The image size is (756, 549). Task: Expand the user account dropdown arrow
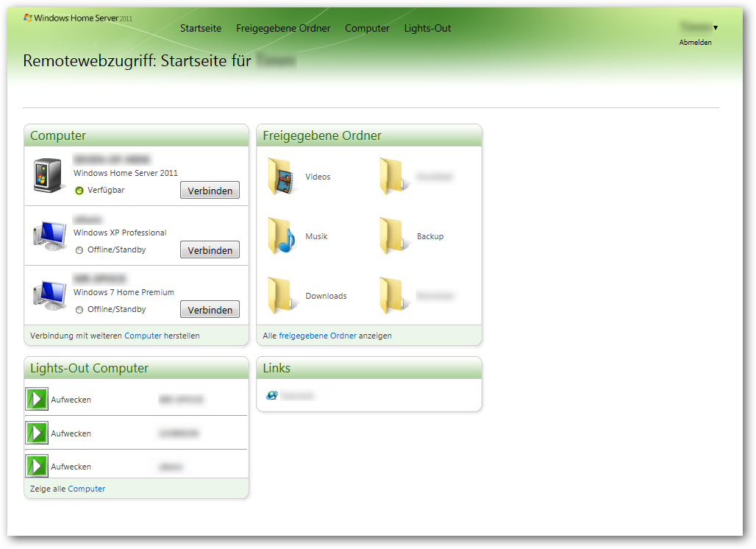[x=716, y=27]
